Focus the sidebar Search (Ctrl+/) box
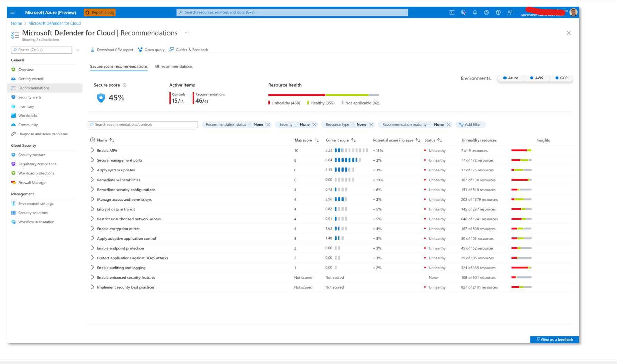 click(41, 50)
